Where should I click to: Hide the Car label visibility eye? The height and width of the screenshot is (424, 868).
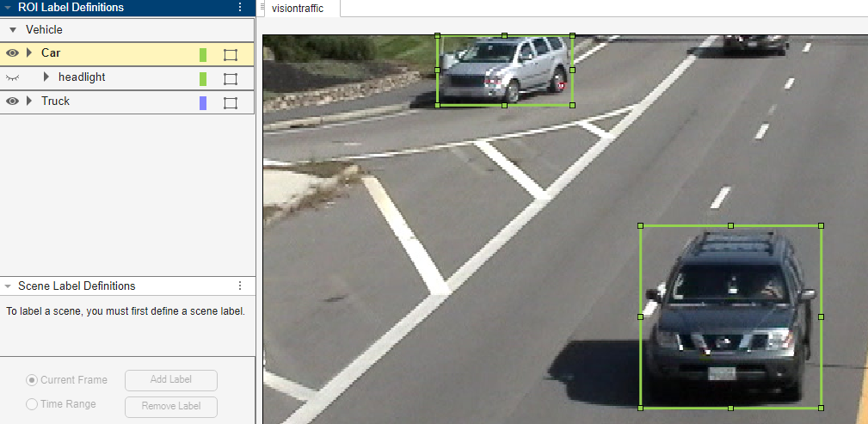[x=12, y=53]
